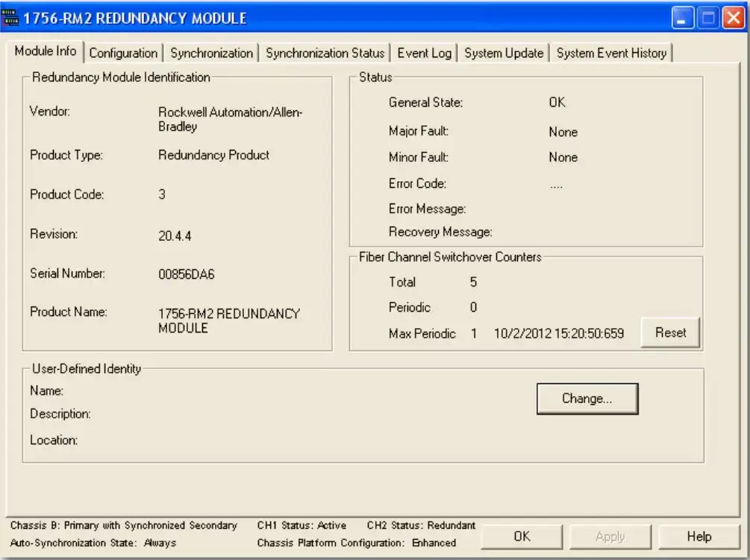Screen dimensions: 750x560
Task: Click the revision value 20.4.4
Action: [175, 236]
